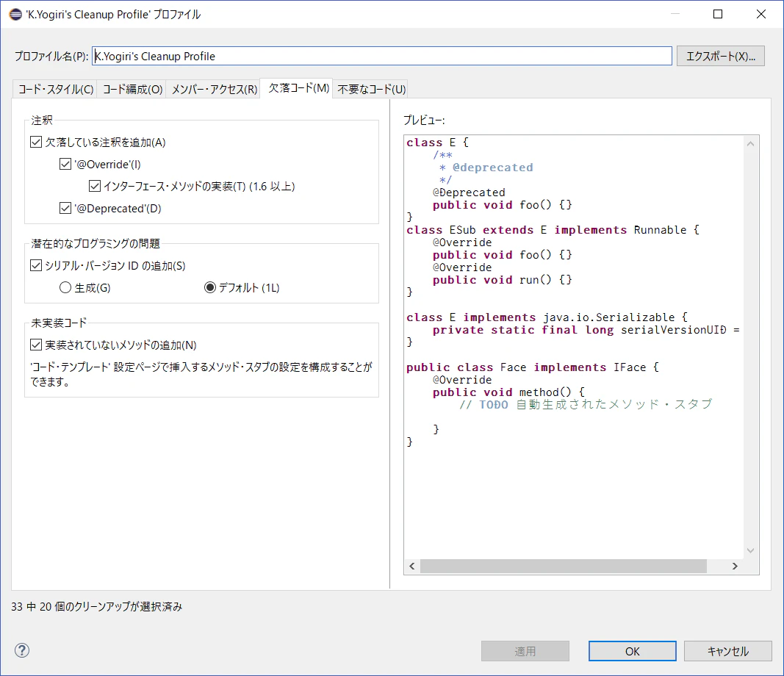Click 'public void run() {}' in preview
Image resolution: width=784 pixels, height=676 pixels.
tap(503, 280)
